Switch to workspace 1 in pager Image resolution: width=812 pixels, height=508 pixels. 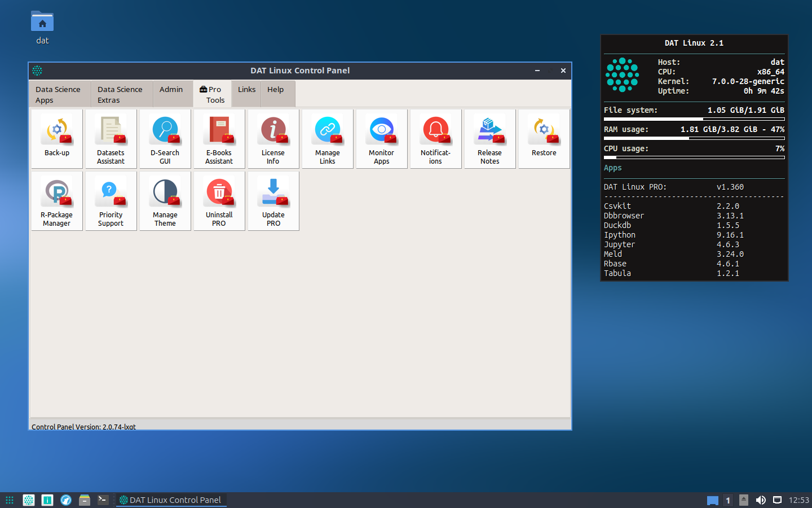tap(728, 501)
